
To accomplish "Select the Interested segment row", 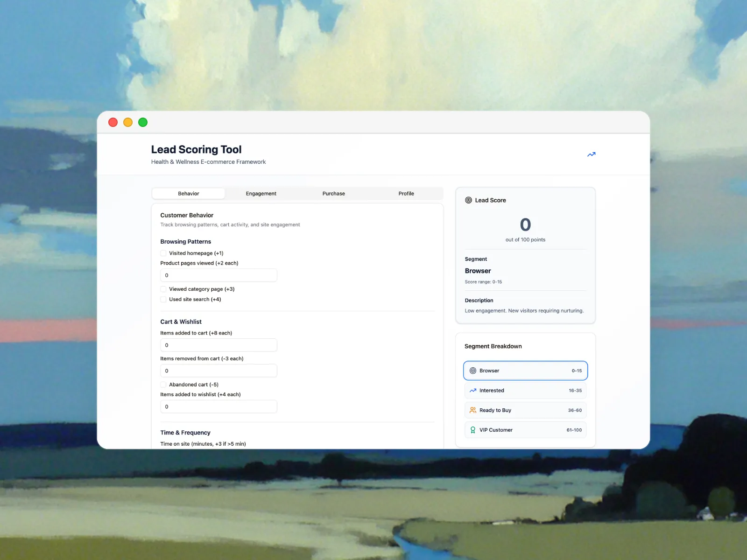I will click(x=525, y=391).
